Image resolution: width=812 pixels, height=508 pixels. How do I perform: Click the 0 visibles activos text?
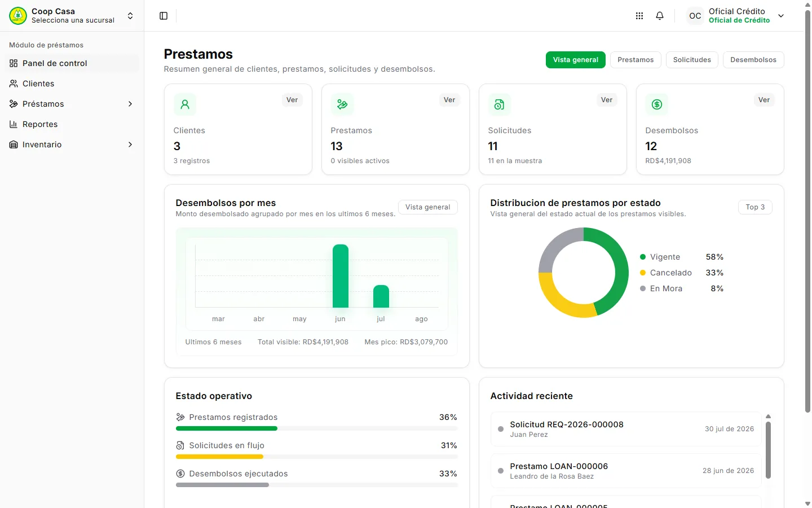click(x=360, y=161)
